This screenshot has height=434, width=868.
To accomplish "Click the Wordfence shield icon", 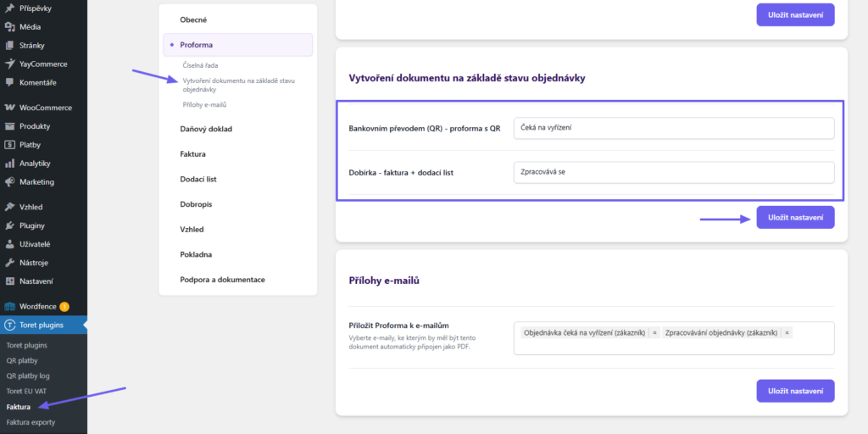I will [9, 306].
